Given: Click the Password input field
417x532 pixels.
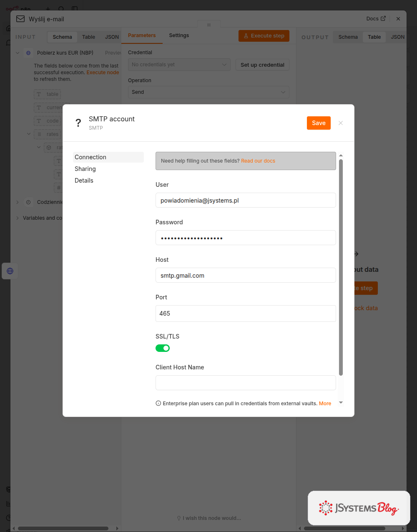Looking at the screenshot, I should [x=246, y=238].
